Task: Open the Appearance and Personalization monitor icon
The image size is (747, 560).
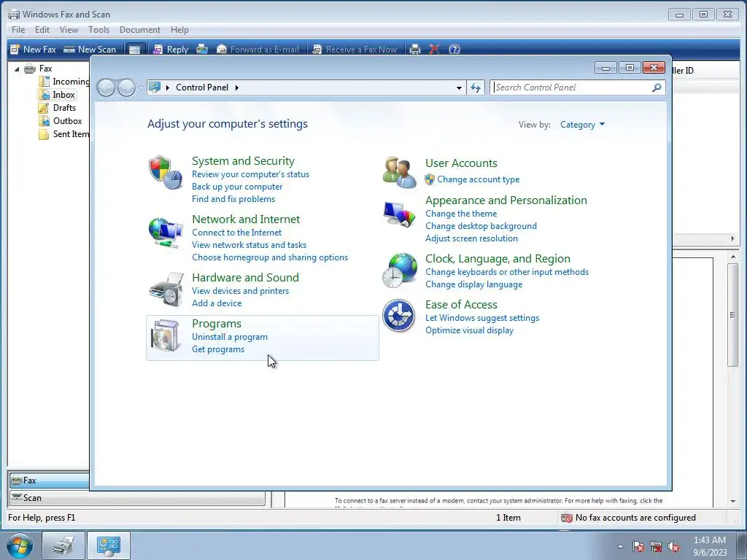Action: 399,215
